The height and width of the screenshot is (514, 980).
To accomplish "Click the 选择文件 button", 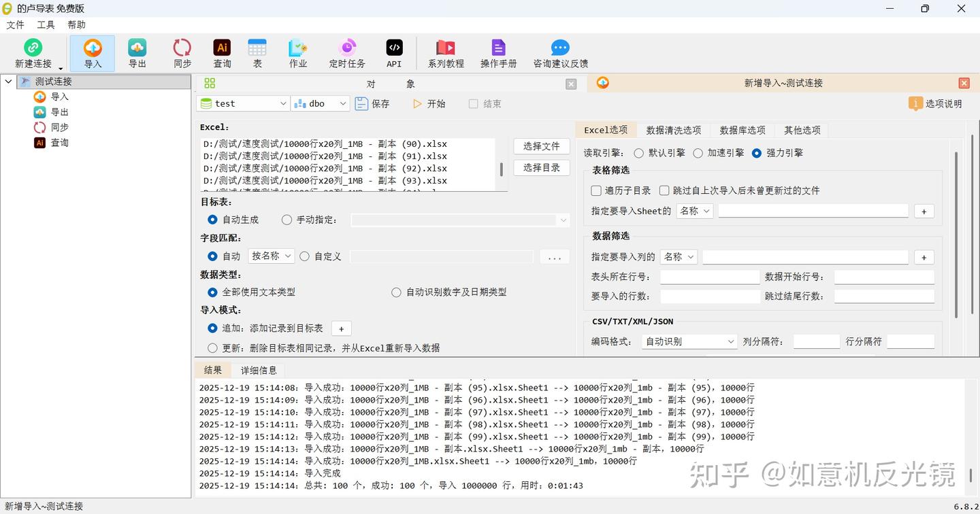I will [x=542, y=146].
